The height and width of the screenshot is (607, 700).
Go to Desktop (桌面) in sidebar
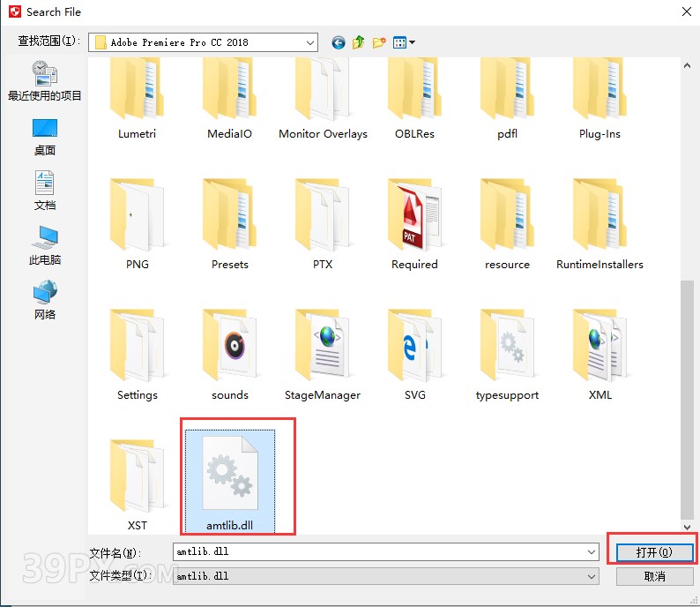point(45,138)
